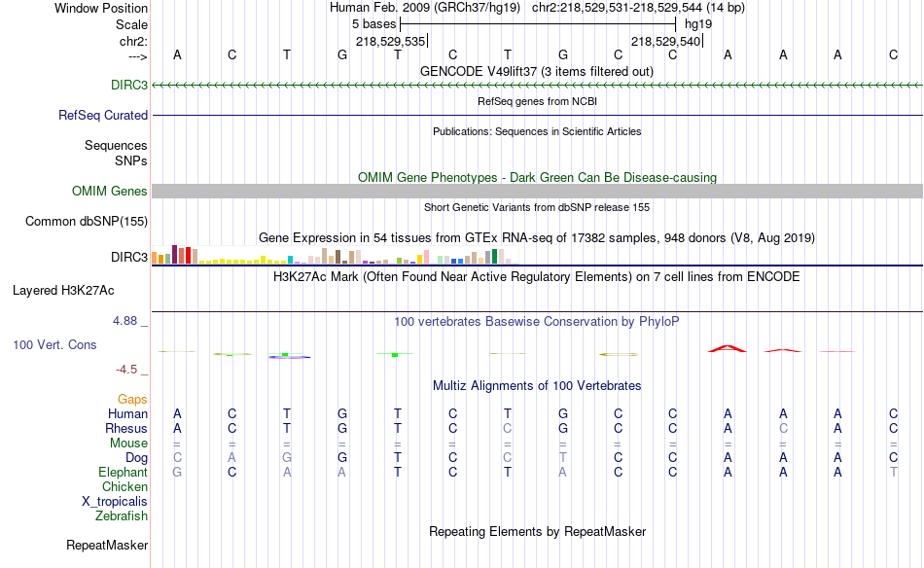
Task: Select the Elephant species label
Action: (x=123, y=472)
